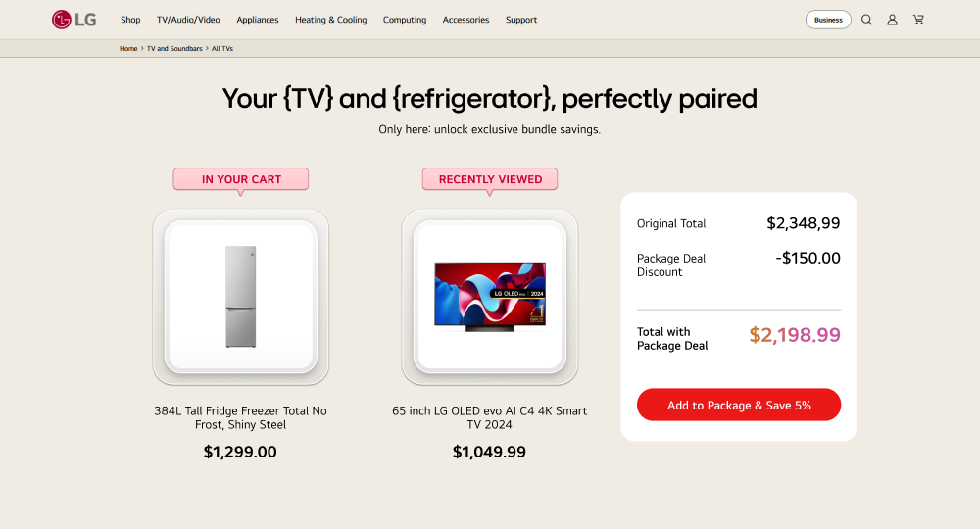Click the All TVs breadcrumb
The width and height of the screenshot is (980, 529).
[222, 48]
